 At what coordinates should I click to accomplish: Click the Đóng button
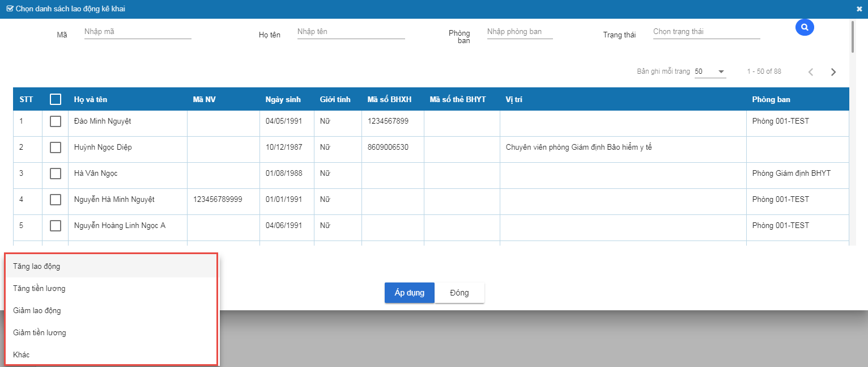coord(459,293)
